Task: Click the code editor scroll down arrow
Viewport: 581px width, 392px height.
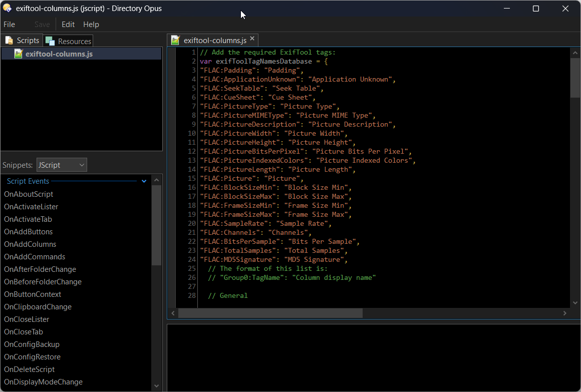Action: pos(575,303)
